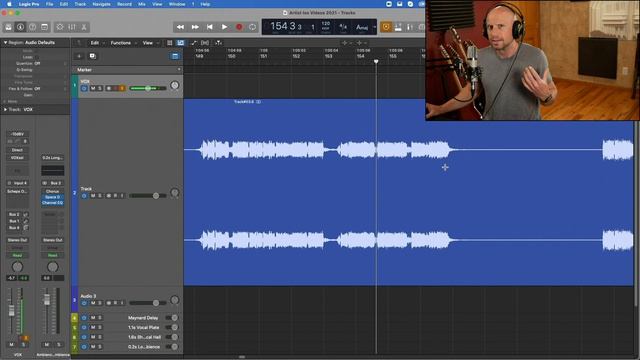
Task: Go to beginning with transport button
Action: [x=210, y=27]
